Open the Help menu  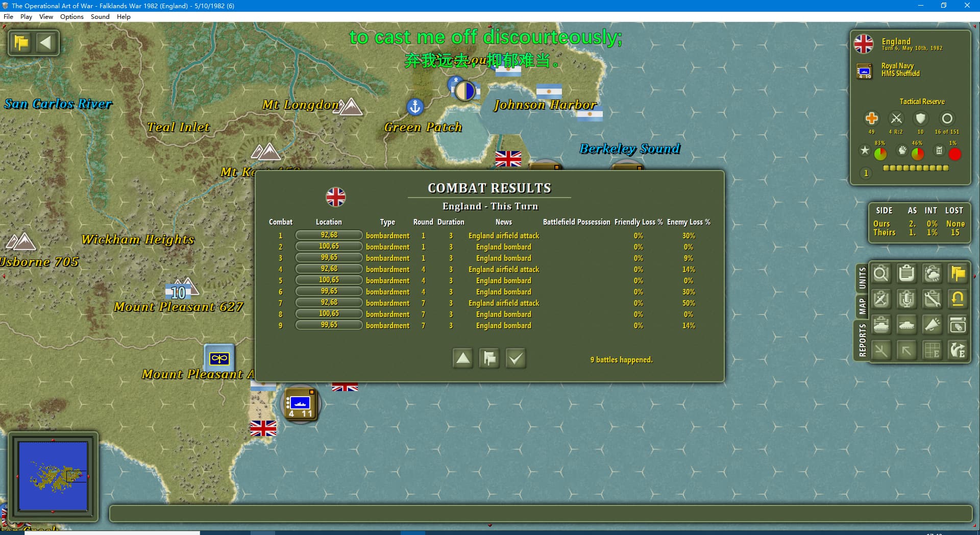pos(124,16)
